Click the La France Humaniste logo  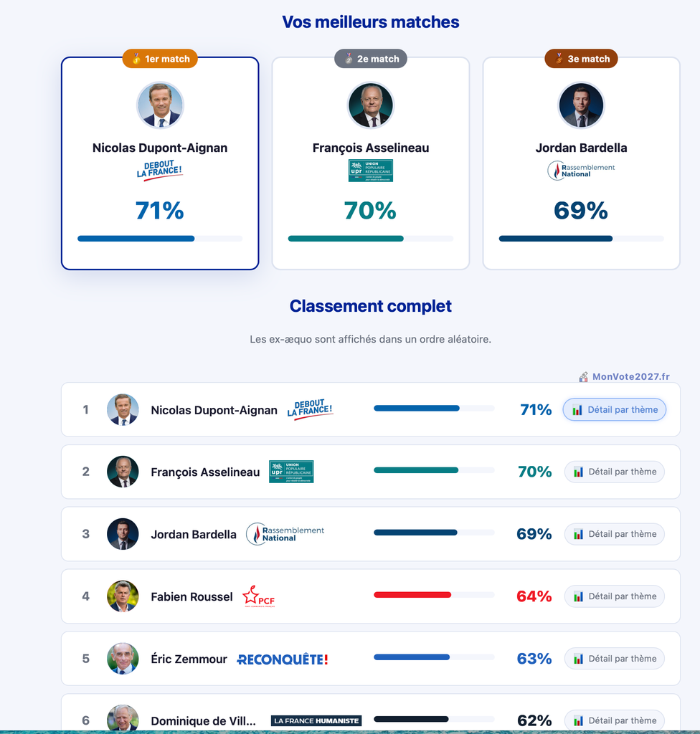click(x=316, y=720)
